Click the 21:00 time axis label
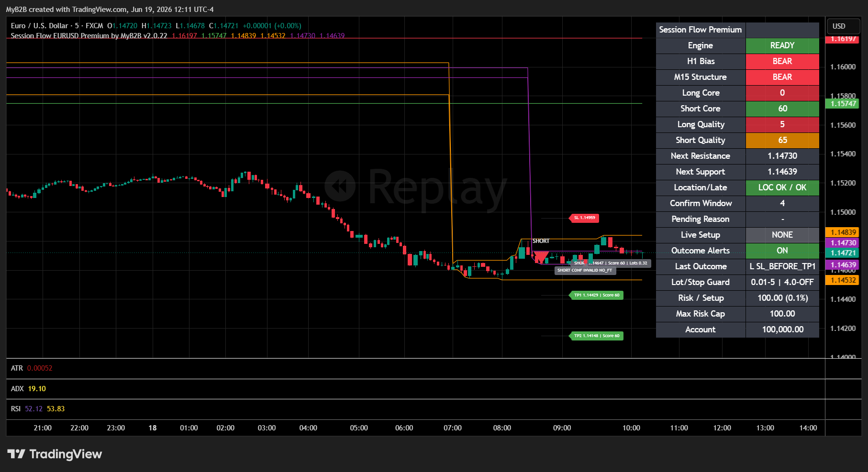Screen dimensions: 868x472 (x=43, y=428)
